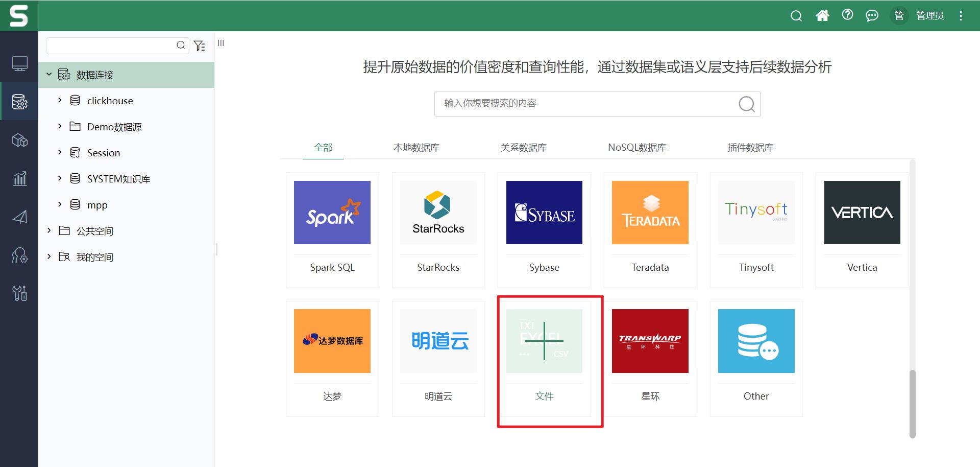This screenshot has width=980, height=467.
Task: Switch to the 插件数据库 tab
Action: click(750, 148)
